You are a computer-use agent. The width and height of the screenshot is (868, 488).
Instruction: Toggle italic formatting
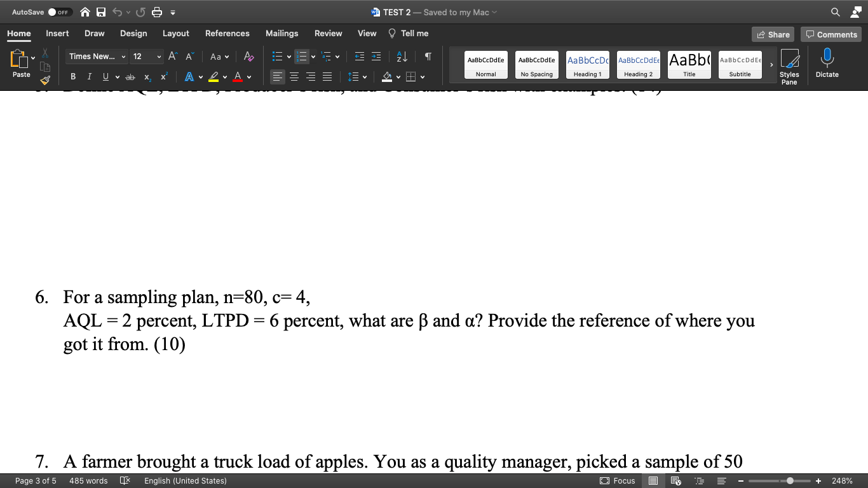(x=89, y=77)
